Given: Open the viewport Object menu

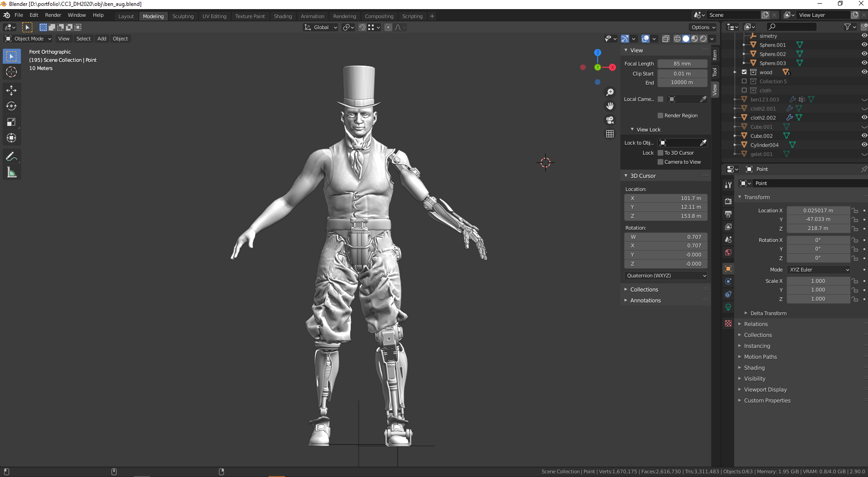Looking at the screenshot, I should (x=120, y=39).
